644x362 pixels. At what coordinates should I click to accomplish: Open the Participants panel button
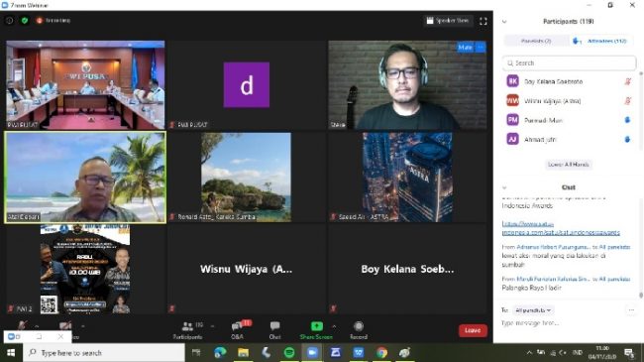coord(187,330)
